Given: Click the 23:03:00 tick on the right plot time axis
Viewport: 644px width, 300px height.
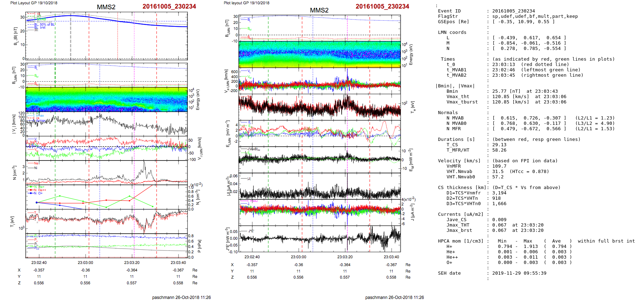Looking at the screenshot, I should click(298, 257).
